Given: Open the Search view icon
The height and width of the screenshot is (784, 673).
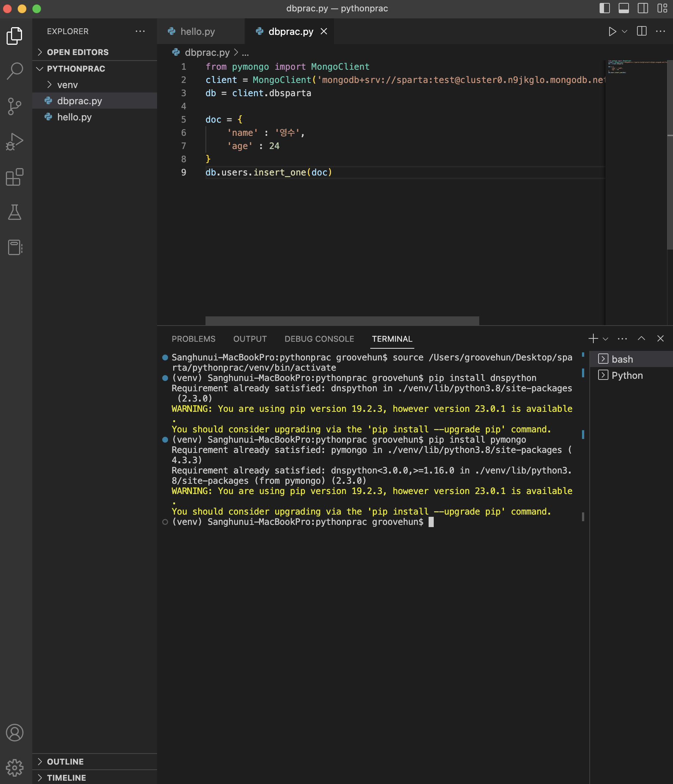Looking at the screenshot, I should (x=15, y=71).
